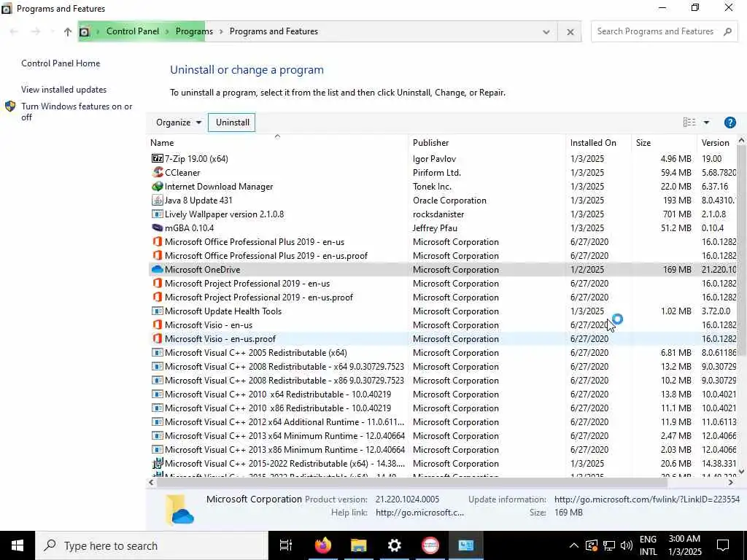The width and height of the screenshot is (747, 560).
Task: Go to Programs in the breadcrumb
Action: point(194,31)
